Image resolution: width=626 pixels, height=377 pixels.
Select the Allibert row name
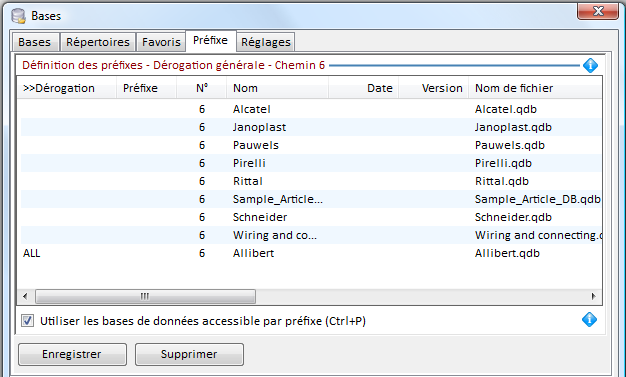coord(254,253)
